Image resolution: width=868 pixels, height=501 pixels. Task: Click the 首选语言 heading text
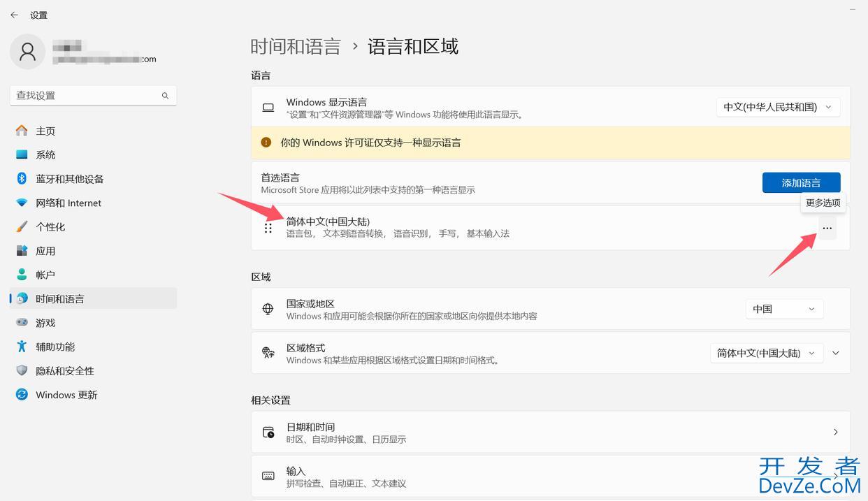280,177
